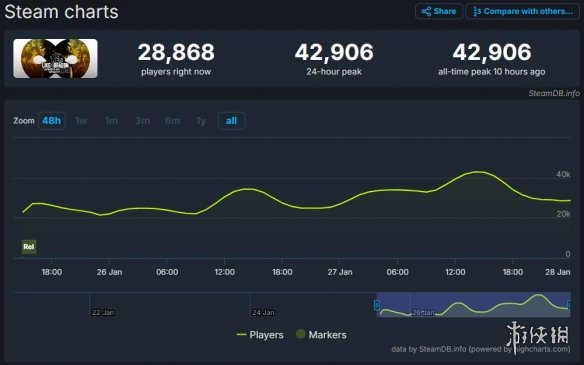Switch zoom to 1m
Screen dimensions: 584x365
click(x=111, y=121)
